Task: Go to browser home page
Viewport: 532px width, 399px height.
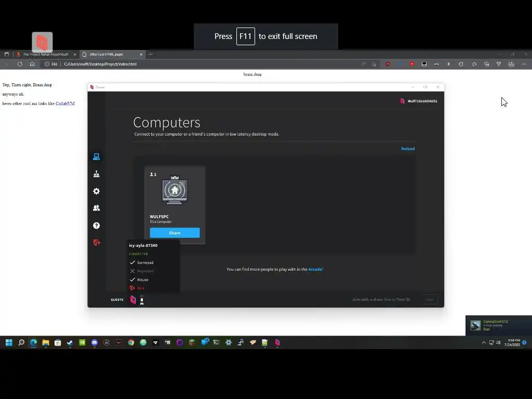Action: 32,64
